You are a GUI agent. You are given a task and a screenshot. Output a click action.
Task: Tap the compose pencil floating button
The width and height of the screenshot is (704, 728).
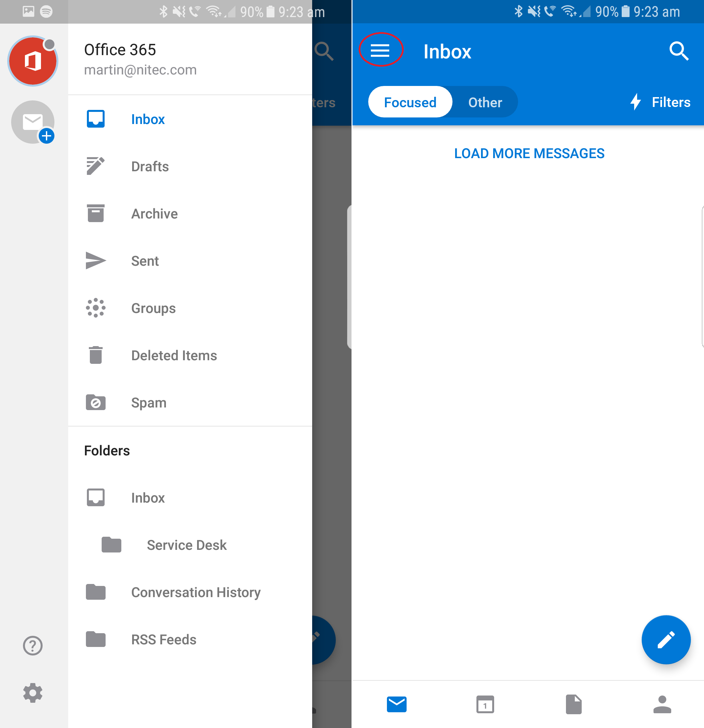[666, 640]
